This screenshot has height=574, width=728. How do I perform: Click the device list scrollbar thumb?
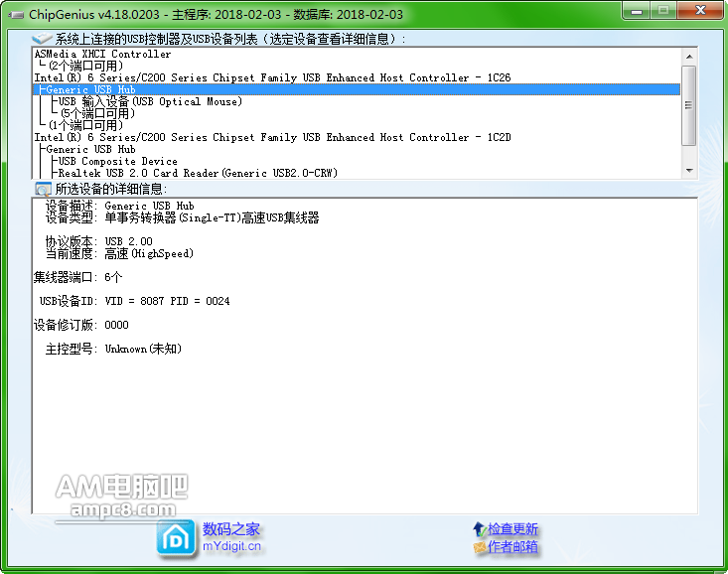point(689,105)
